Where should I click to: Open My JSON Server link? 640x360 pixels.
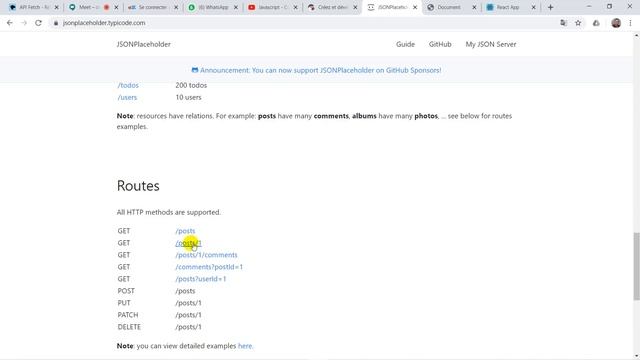tap(491, 44)
